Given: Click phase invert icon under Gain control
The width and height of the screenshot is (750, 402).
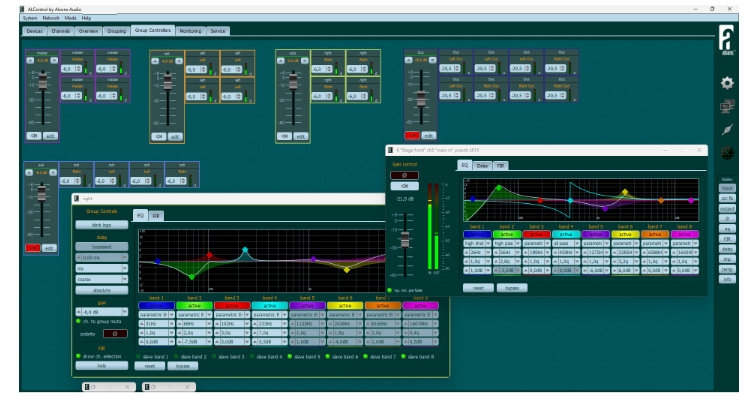Looking at the screenshot, I should point(404,175).
